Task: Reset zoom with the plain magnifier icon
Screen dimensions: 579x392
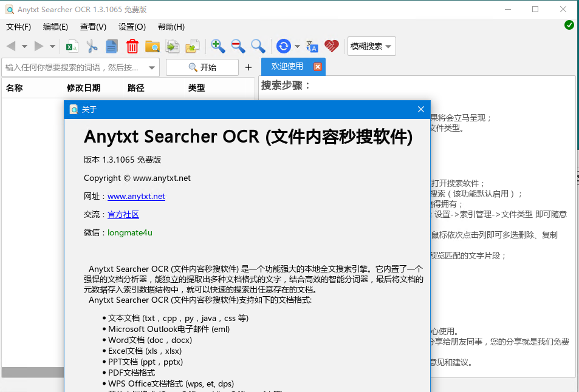Action: [258, 46]
